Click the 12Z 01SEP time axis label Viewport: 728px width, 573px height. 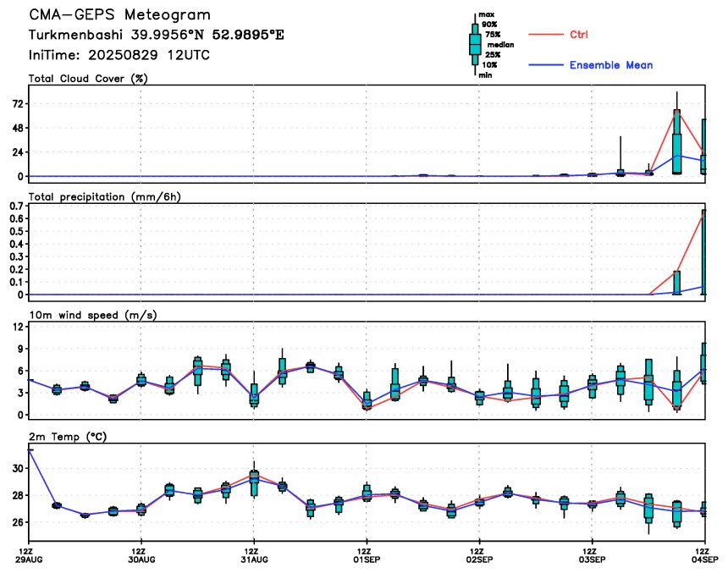[367, 555]
